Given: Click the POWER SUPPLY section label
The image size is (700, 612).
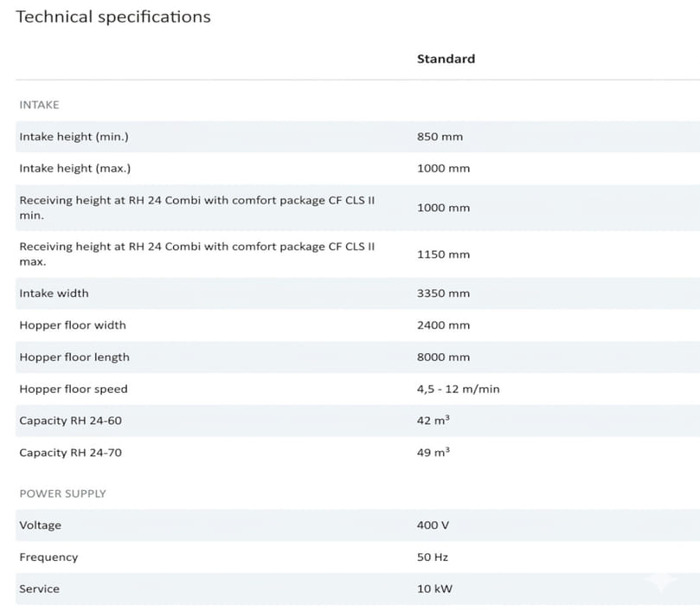Looking at the screenshot, I should coord(62,493).
